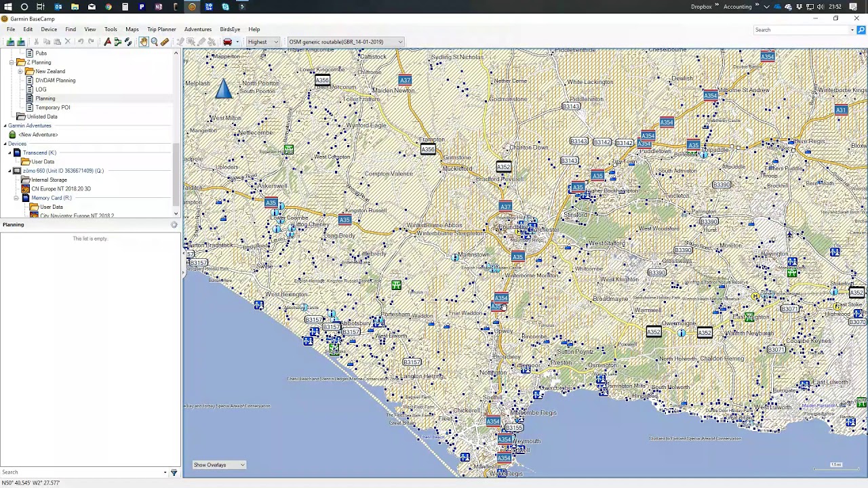Open the File menu
This screenshot has width=868, height=488.
pyautogui.click(x=11, y=29)
